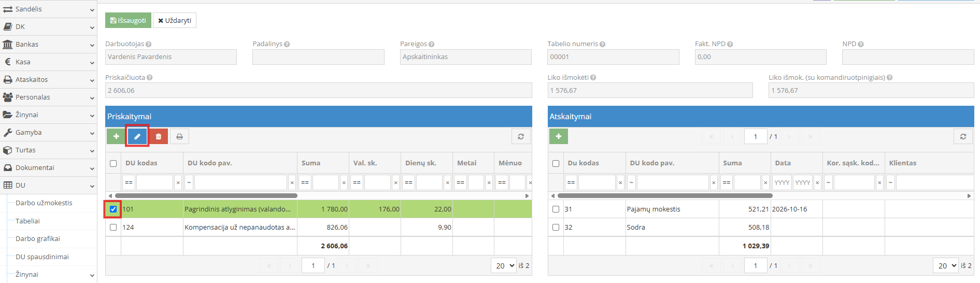Image resolution: width=980 pixels, height=283 pixels.
Task: Open Suma filter operator in Atskaitymai
Action: point(727,182)
